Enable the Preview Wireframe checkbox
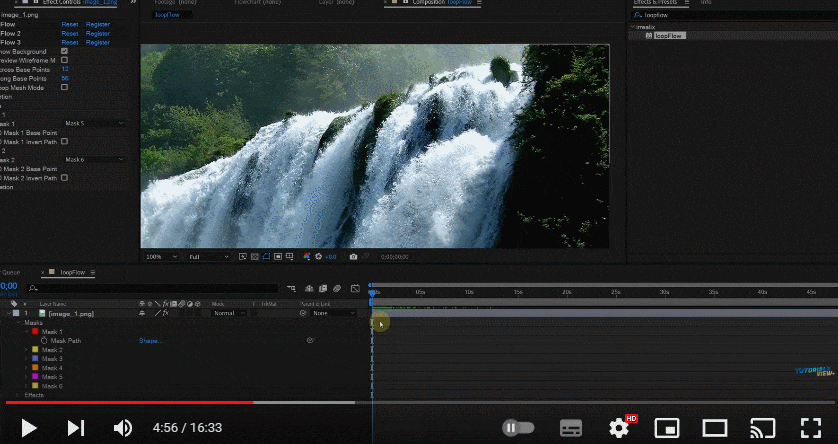Screen dimensions: 838x444 click(65, 60)
